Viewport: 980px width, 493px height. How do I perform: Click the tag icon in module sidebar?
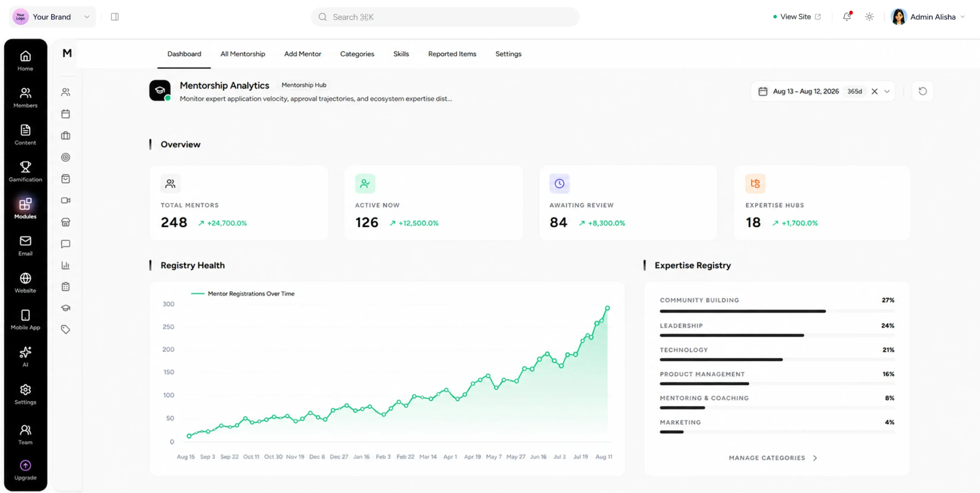coord(65,329)
